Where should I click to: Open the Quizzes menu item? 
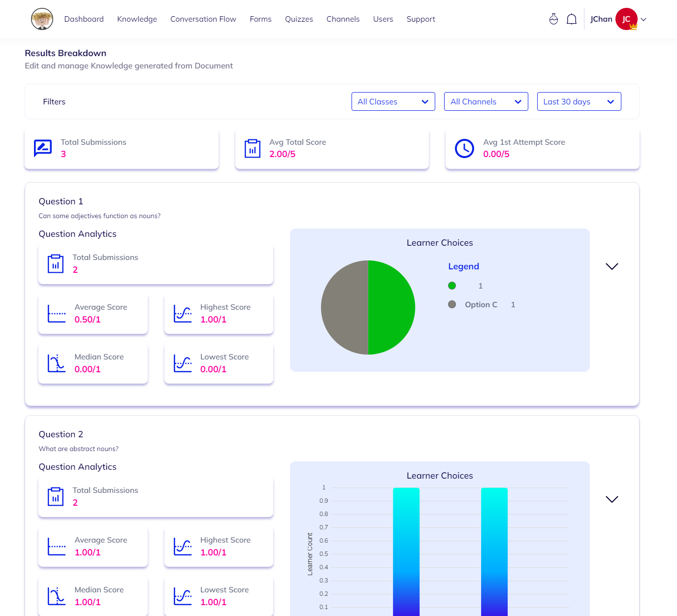point(299,19)
